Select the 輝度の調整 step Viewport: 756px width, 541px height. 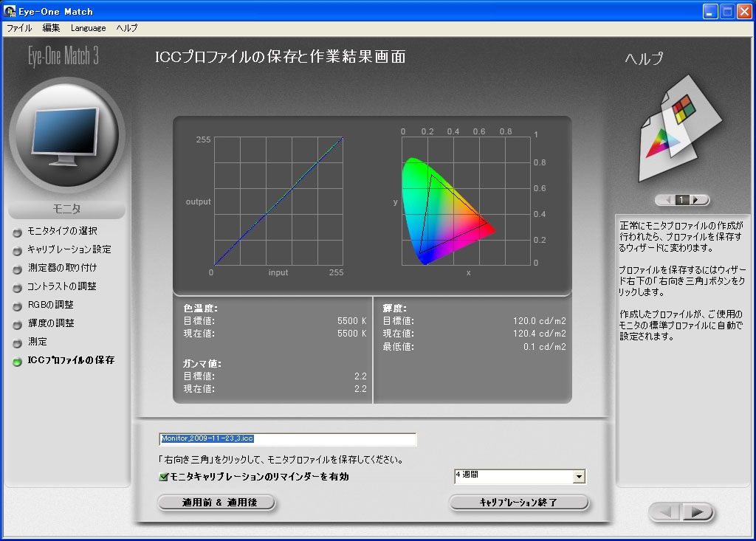pyautogui.click(x=51, y=323)
